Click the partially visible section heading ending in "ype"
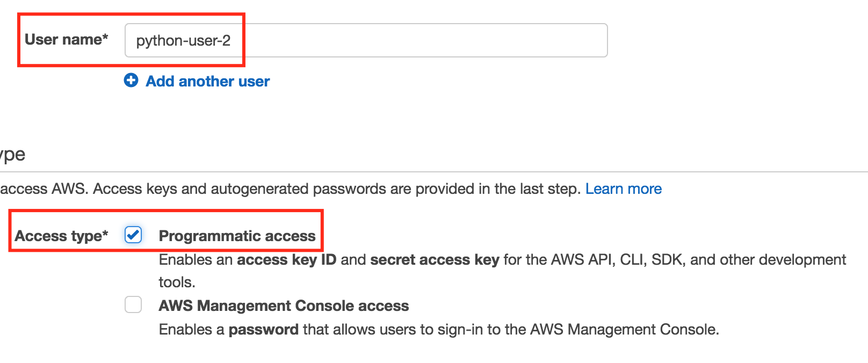 point(12,155)
